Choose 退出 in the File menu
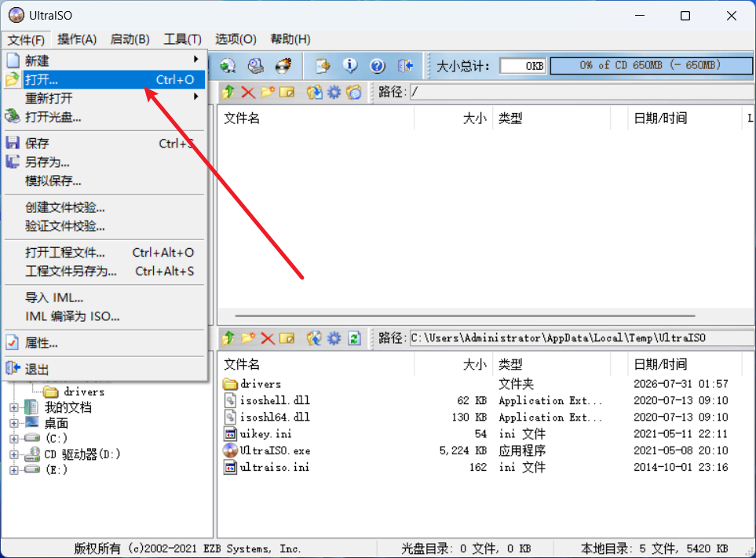Viewport: 756px width, 558px height. [105, 370]
